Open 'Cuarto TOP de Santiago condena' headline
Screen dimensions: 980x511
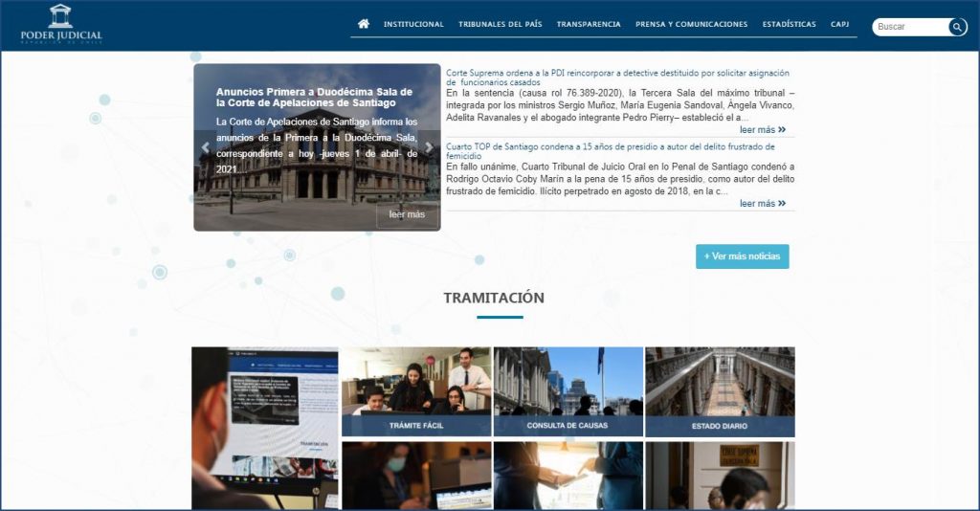click(x=610, y=151)
